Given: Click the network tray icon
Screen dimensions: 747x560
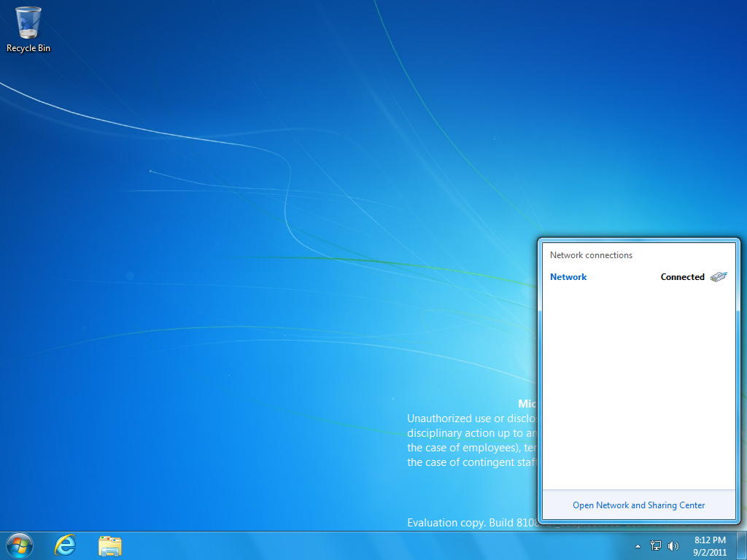Looking at the screenshot, I should (x=656, y=545).
